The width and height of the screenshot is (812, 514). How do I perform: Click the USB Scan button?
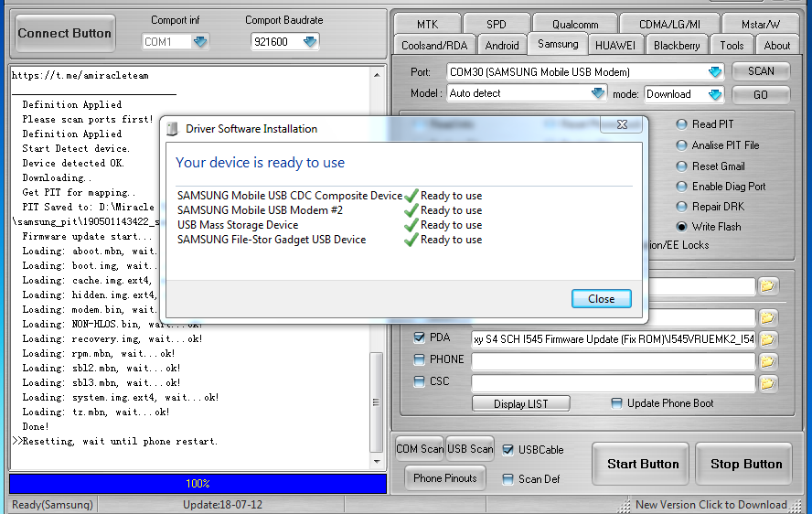[x=470, y=449]
